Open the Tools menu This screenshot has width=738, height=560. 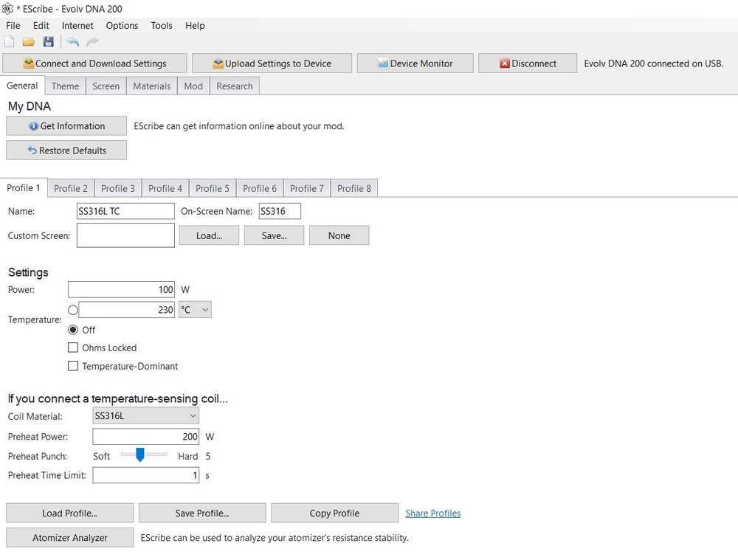(x=162, y=25)
